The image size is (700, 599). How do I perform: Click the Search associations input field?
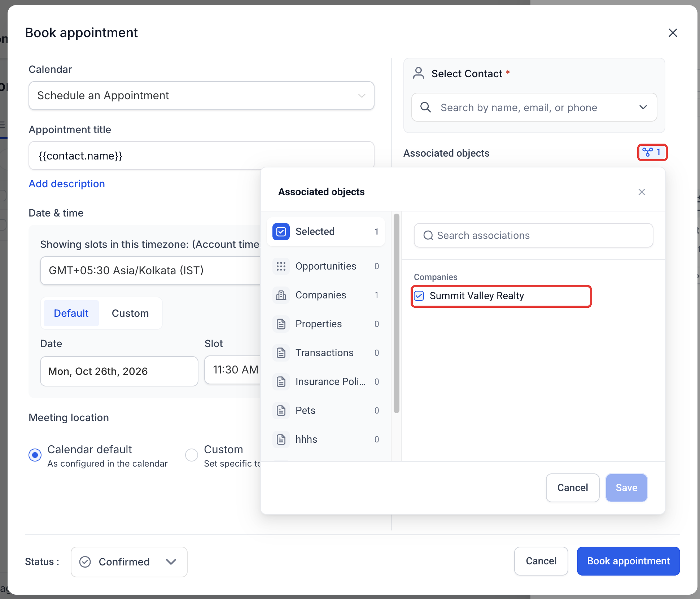(533, 235)
